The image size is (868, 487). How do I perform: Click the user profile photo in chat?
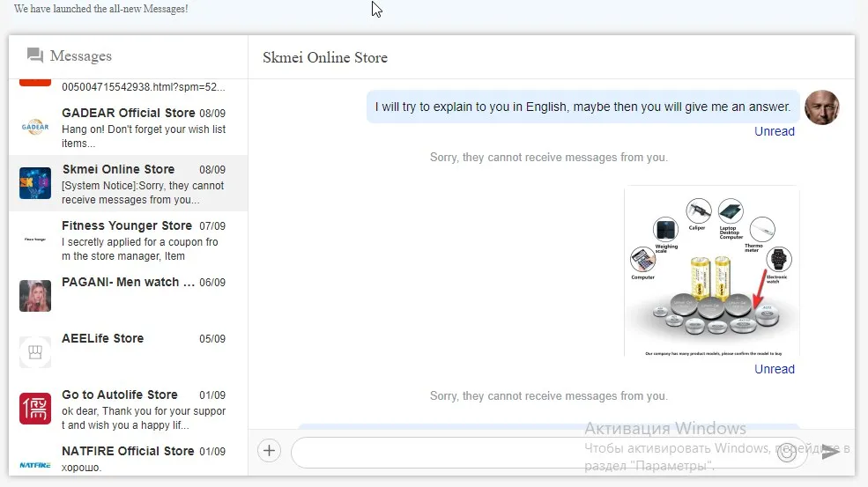822,107
